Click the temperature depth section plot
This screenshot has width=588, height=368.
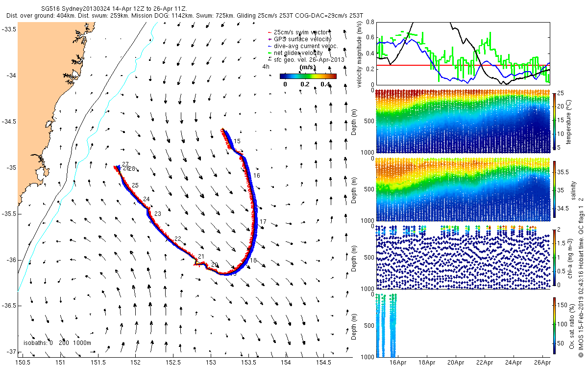point(463,121)
